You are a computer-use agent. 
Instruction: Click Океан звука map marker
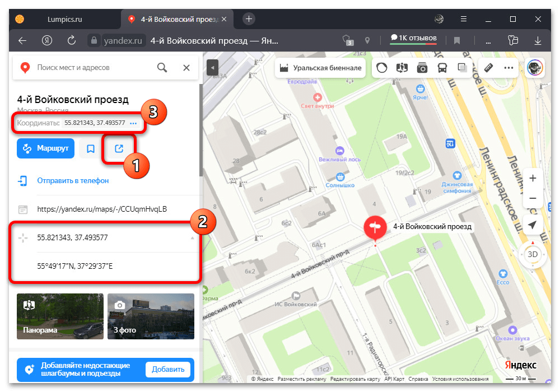click(512, 330)
